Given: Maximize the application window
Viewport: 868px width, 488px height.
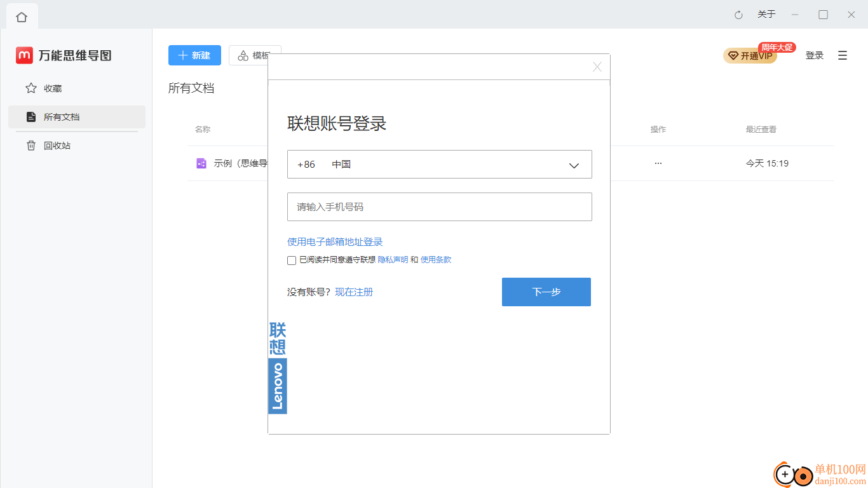Looking at the screenshot, I should pos(823,15).
